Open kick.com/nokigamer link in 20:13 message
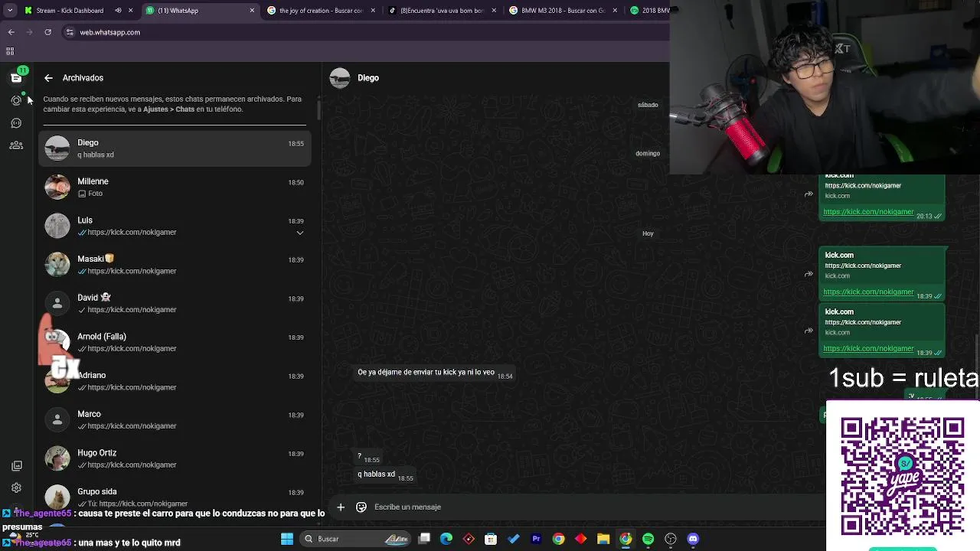The image size is (980, 551). (868, 212)
